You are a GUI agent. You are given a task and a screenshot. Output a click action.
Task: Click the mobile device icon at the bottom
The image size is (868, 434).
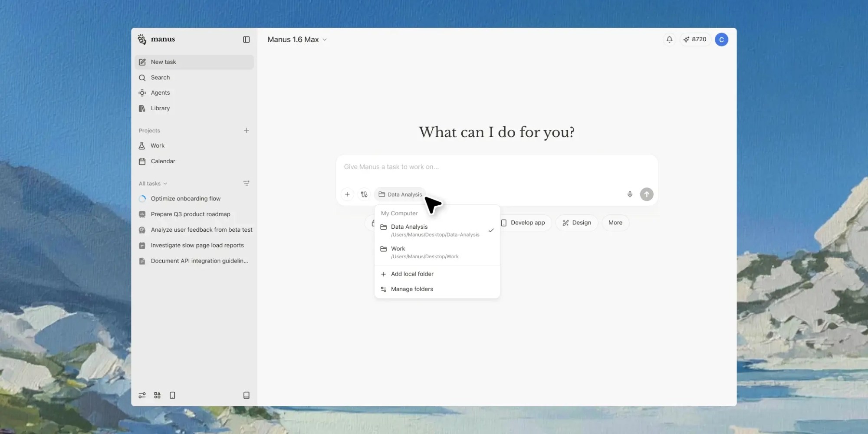[x=172, y=395]
